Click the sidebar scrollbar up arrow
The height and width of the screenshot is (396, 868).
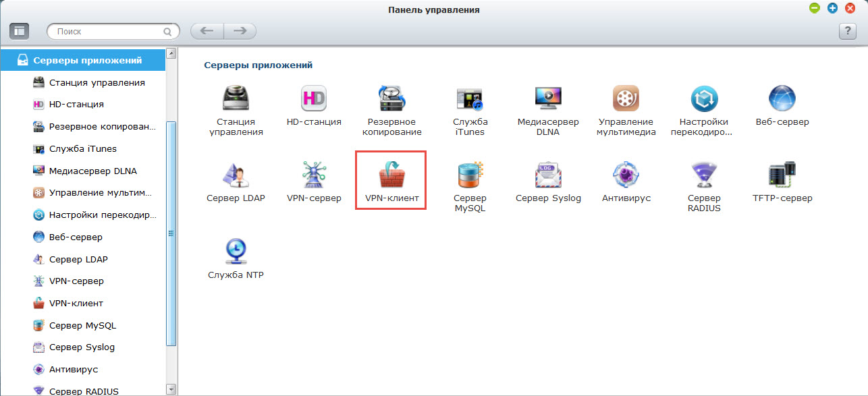[171, 53]
